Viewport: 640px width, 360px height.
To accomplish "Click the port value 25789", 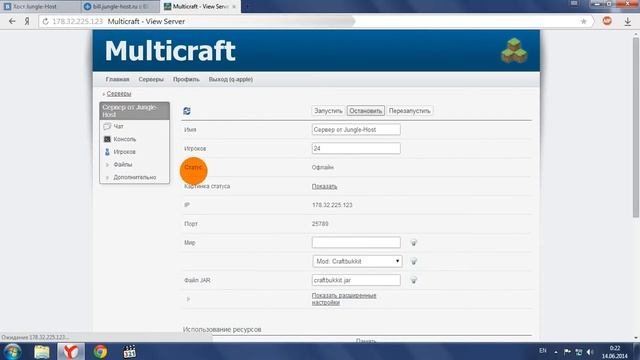I will click(320, 224).
